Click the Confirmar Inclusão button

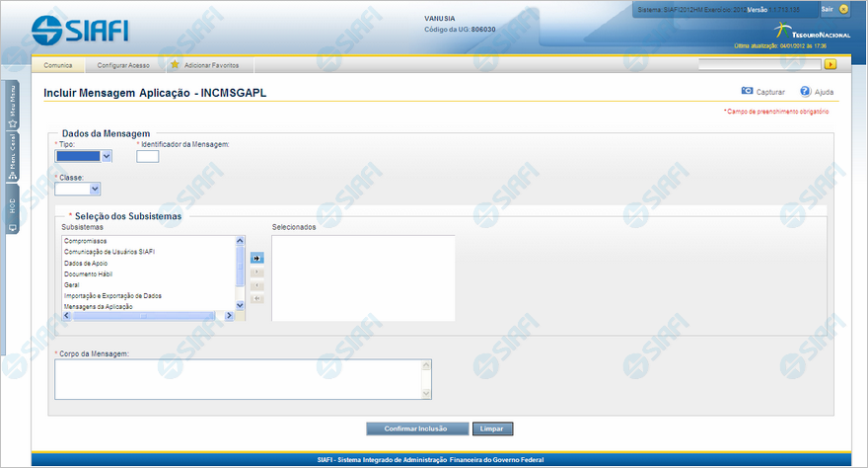click(x=415, y=429)
